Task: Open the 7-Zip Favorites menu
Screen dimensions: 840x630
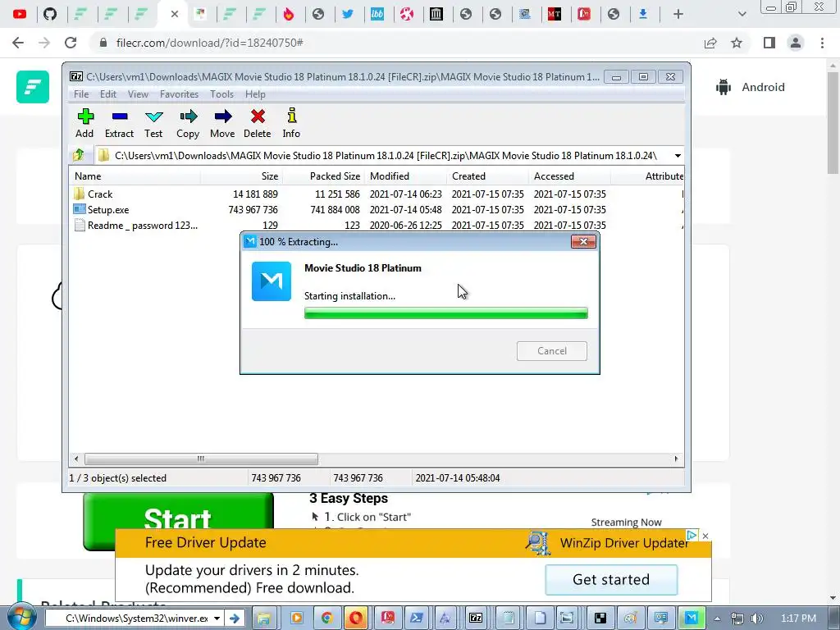Action: click(x=179, y=94)
